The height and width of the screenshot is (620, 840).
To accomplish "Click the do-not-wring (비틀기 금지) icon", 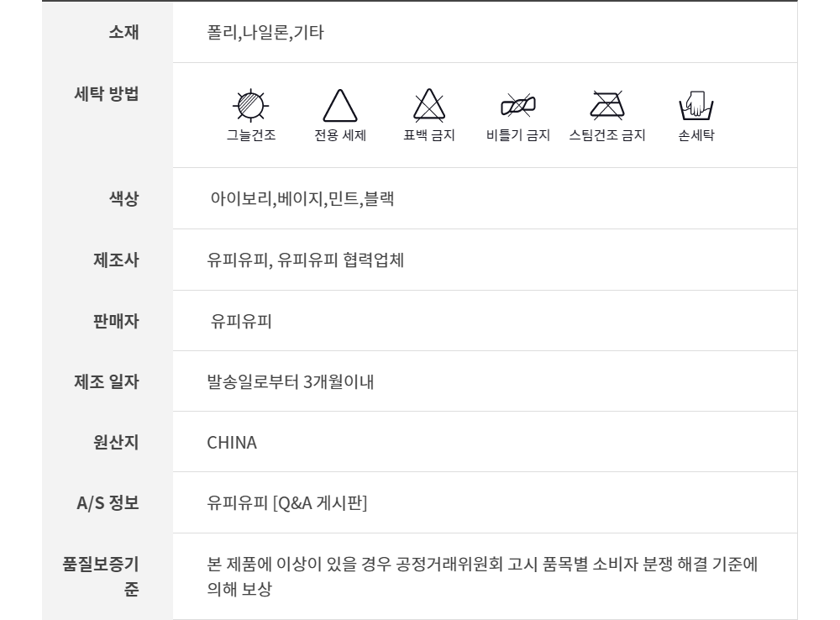I will (x=518, y=105).
